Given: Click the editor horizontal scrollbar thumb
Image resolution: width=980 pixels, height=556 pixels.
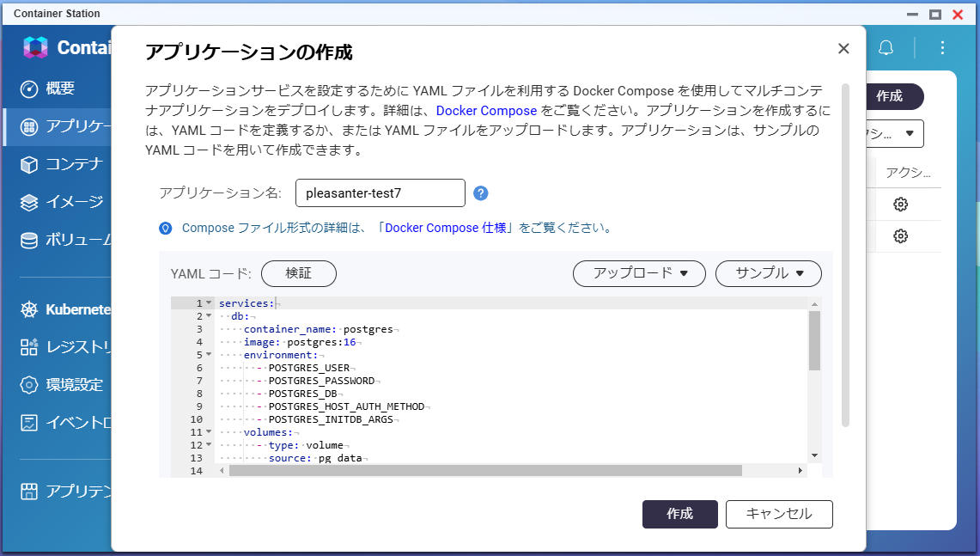Looking at the screenshot, I should coord(485,470).
